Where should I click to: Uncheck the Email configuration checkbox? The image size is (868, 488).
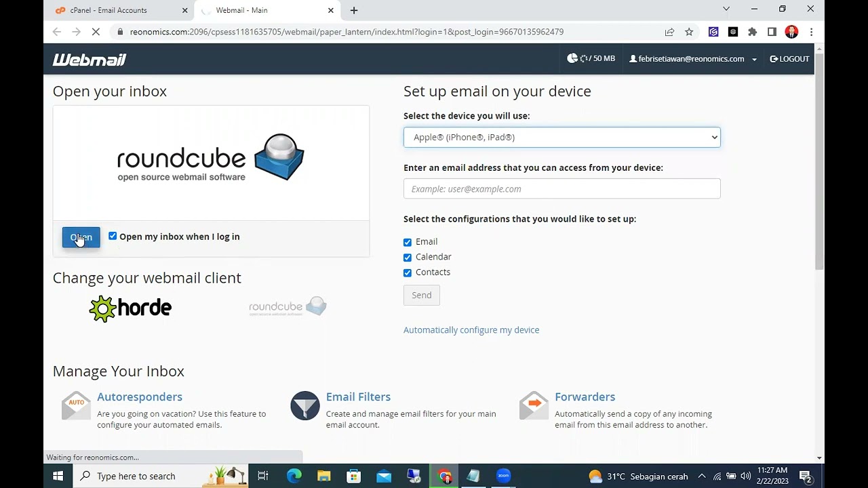tap(408, 242)
